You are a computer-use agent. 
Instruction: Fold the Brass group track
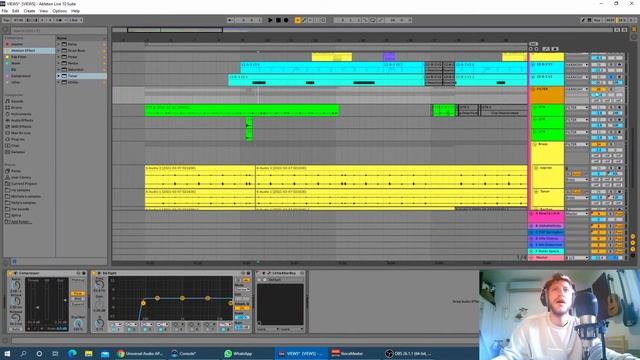click(x=535, y=144)
